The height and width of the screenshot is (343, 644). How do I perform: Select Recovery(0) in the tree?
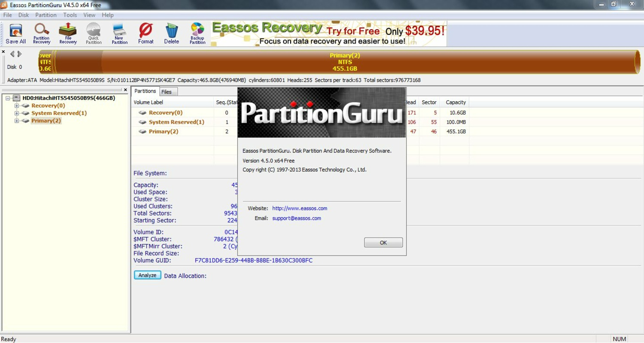(48, 106)
